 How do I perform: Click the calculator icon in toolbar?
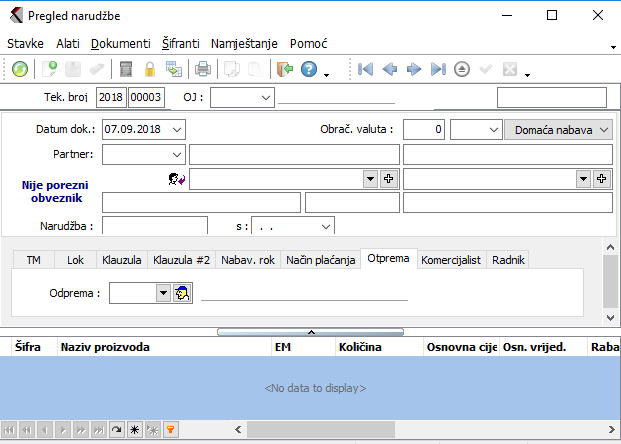coord(125,69)
